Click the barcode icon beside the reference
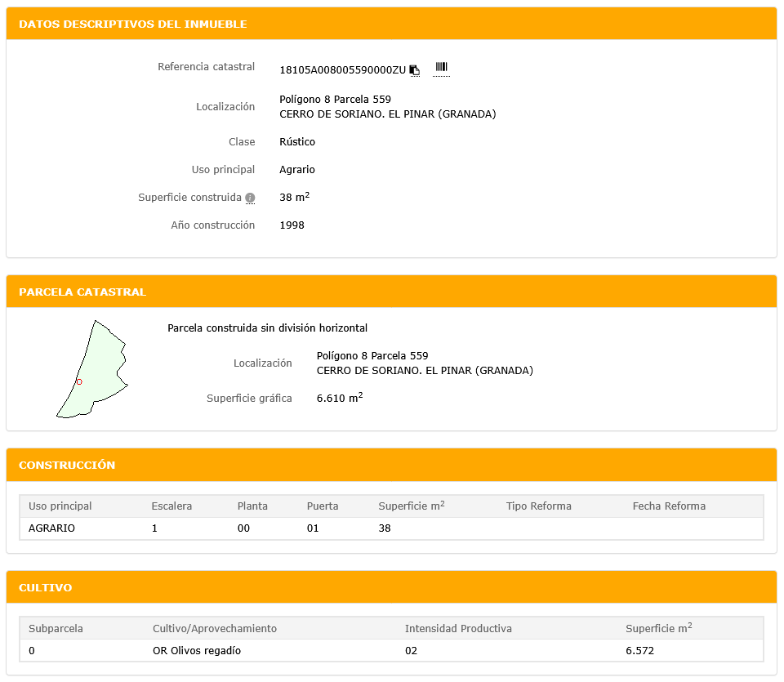This screenshot has width=784, height=682. tap(441, 68)
